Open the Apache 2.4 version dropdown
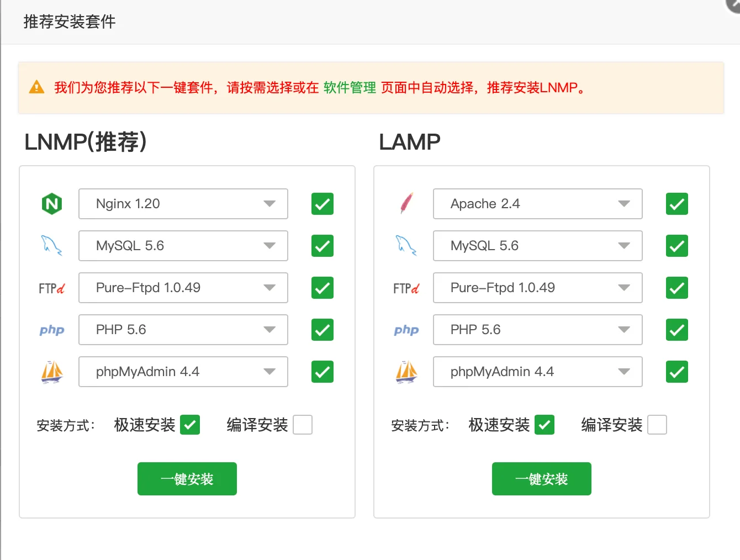740x560 pixels. click(x=538, y=204)
